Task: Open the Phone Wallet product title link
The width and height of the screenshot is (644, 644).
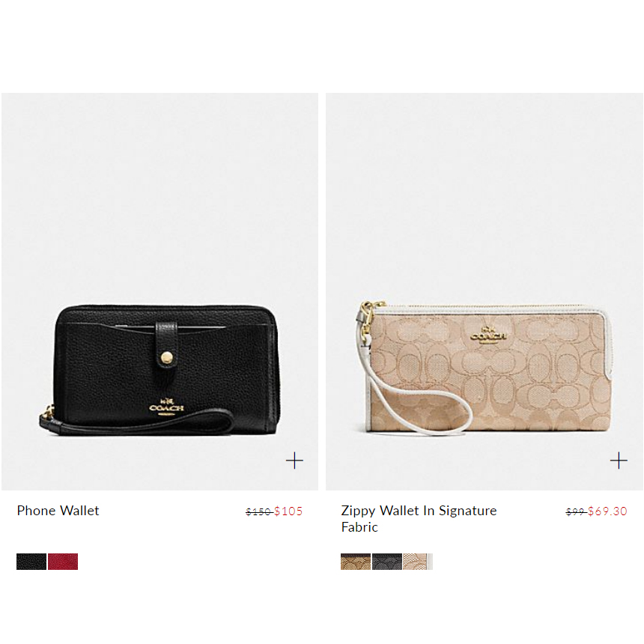Action: pyautogui.click(x=58, y=511)
